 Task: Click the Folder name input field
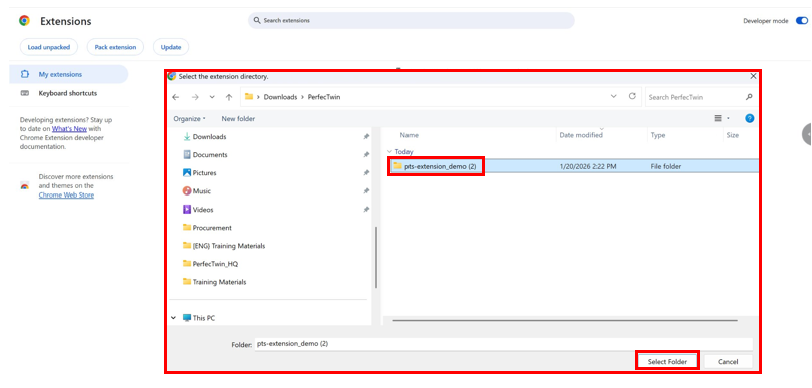click(x=503, y=343)
